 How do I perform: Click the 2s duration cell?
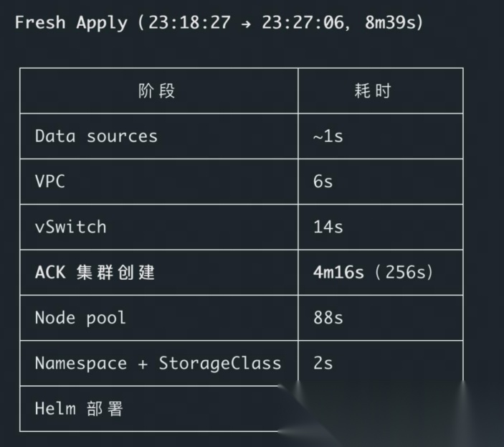point(323,363)
